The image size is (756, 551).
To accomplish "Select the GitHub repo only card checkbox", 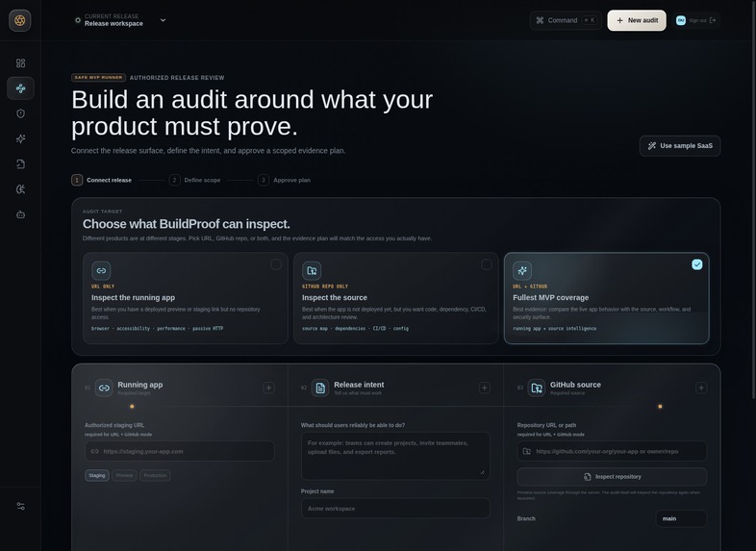I will click(x=487, y=264).
